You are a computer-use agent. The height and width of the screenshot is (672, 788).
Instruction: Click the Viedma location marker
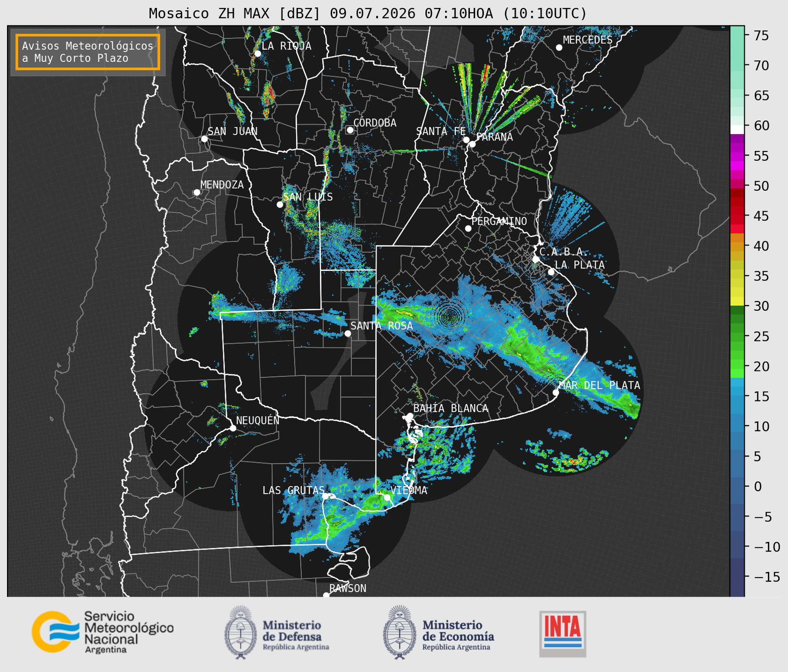[387, 497]
